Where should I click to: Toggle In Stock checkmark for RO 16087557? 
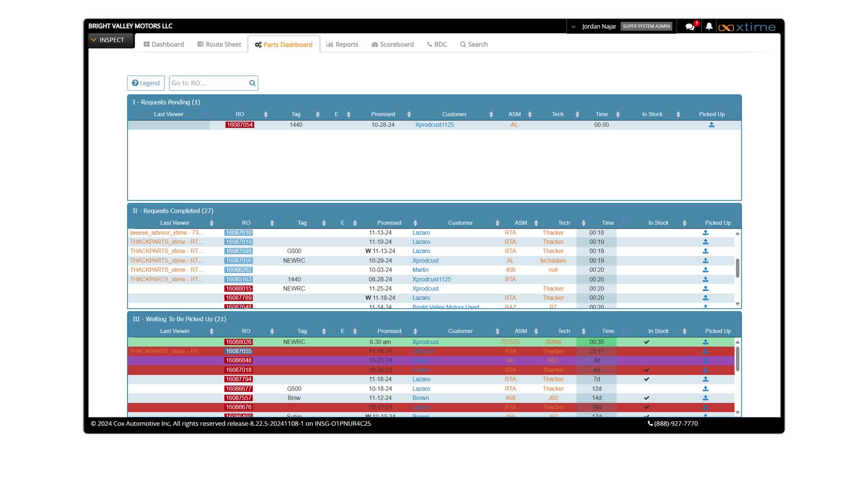(646, 398)
